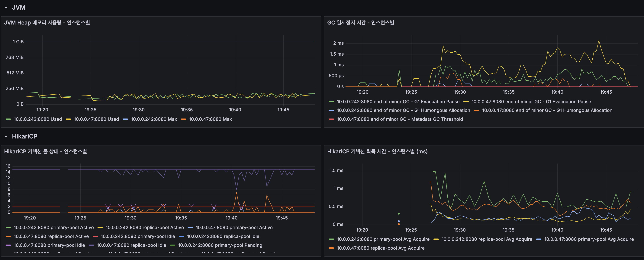Click the blue color icon of 10.0.0.242:8080 Max
The image size is (644, 260).
pos(125,119)
